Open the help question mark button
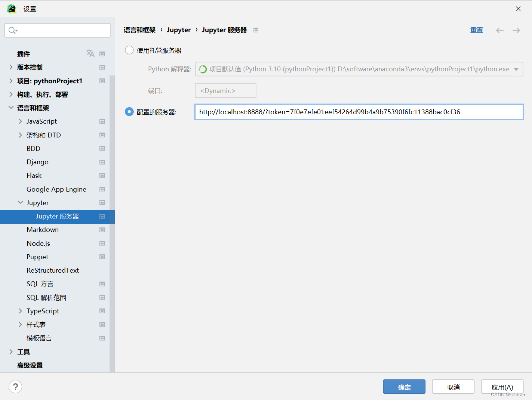The image size is (532, 400). [x=15, y=387]
